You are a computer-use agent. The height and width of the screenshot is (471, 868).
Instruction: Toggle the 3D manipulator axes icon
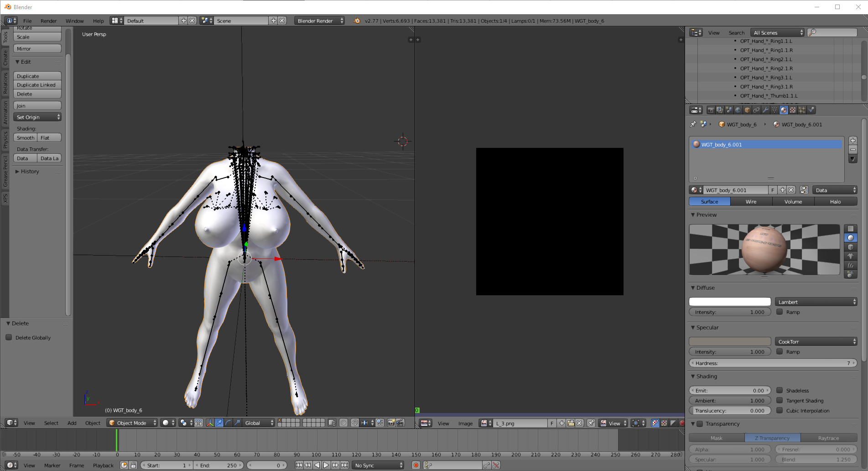[210, 423]
